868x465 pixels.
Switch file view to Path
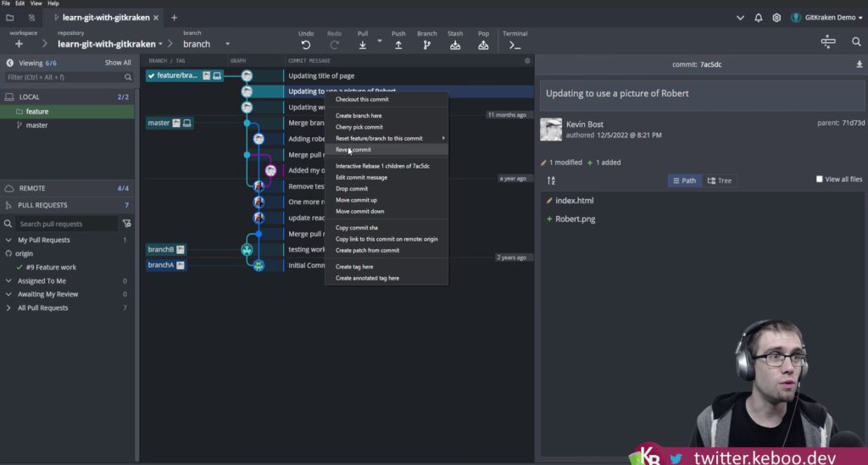coord(683,180)
